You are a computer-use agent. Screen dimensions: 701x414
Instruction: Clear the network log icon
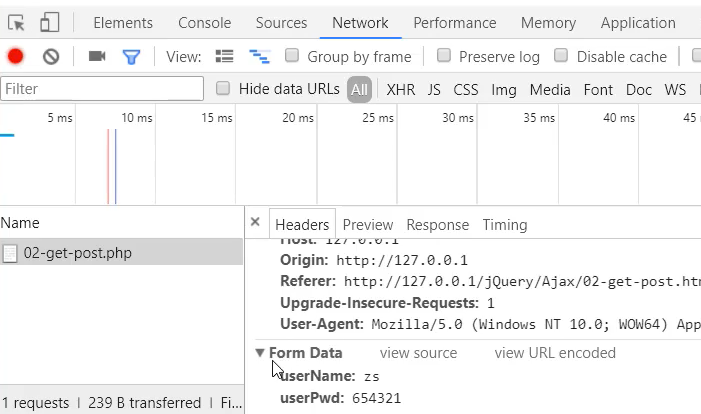[x=51, y=57]
